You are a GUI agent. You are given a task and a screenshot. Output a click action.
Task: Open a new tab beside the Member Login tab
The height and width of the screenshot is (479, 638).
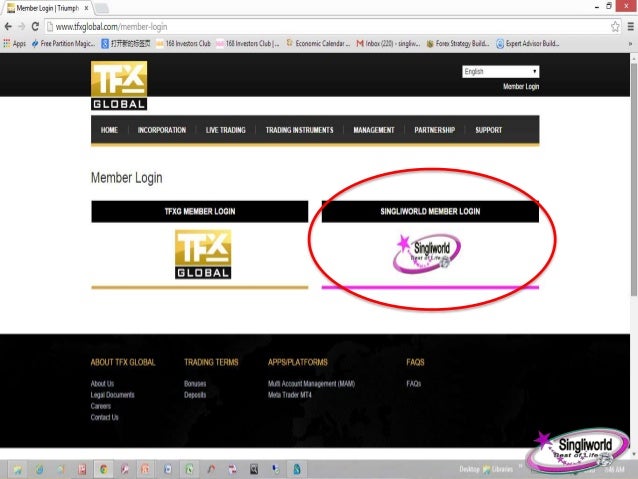(x=102, y=8)
